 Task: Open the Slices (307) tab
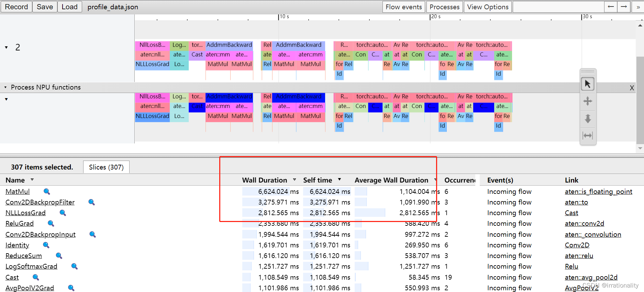tap(106, 167)
